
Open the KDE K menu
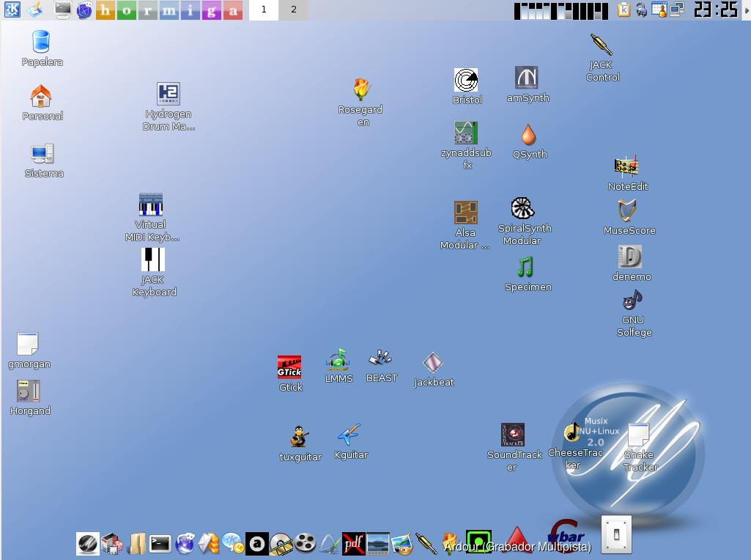12,10
